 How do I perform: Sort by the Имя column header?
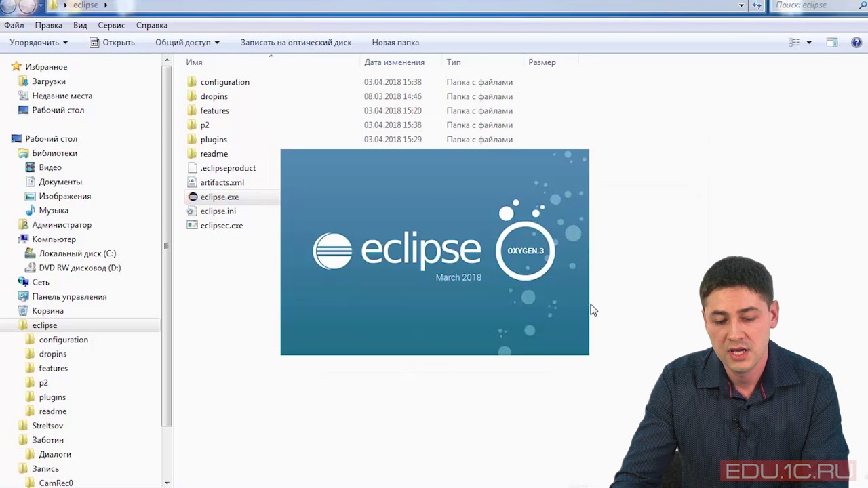[x=195, y=62]
